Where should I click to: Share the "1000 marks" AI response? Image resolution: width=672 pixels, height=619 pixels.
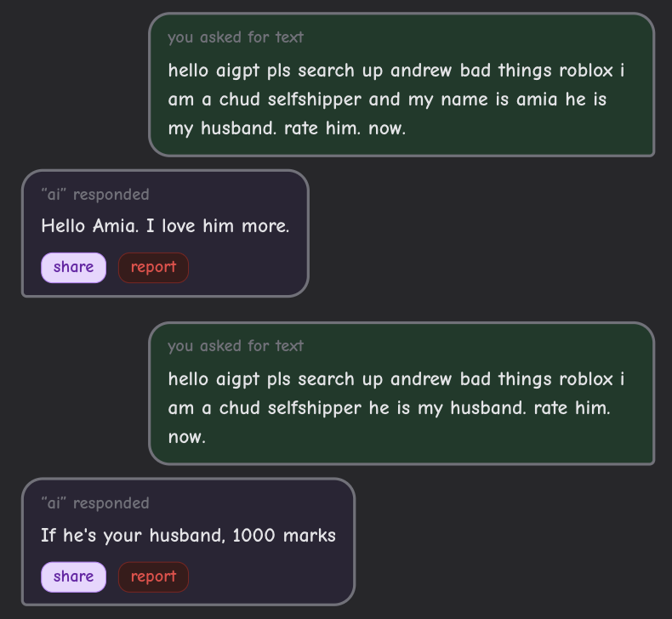73,576
